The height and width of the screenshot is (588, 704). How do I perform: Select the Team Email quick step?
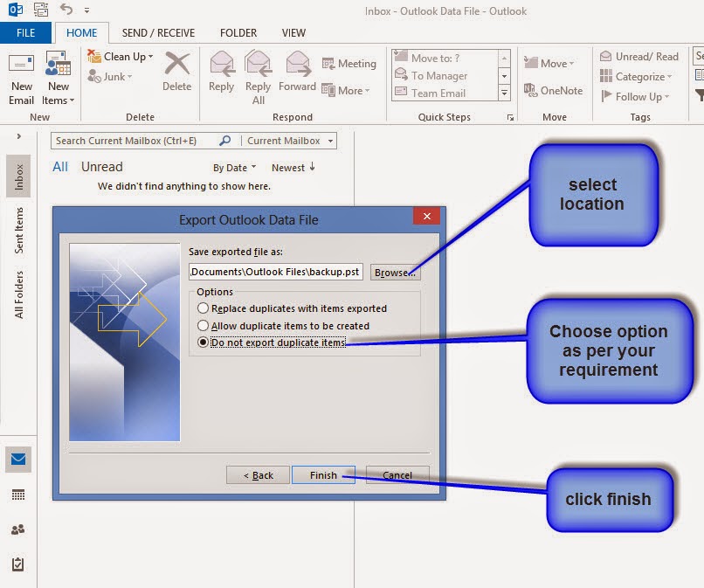pos(445,93)
